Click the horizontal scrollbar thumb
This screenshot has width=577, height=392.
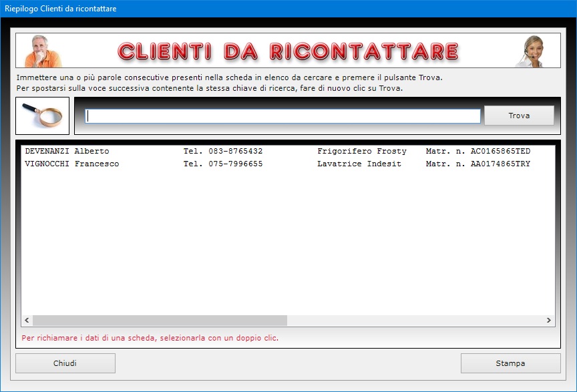coord(160,321)
